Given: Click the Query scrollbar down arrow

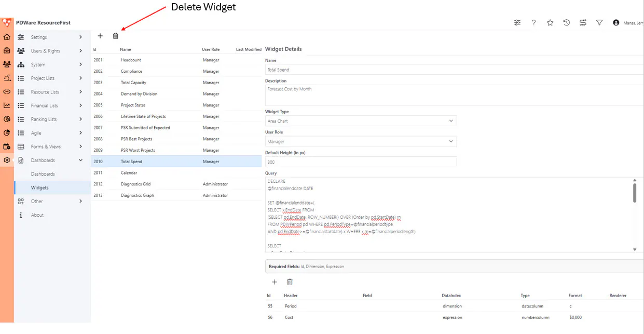Looking at the screenshot, I should (635, 249).
